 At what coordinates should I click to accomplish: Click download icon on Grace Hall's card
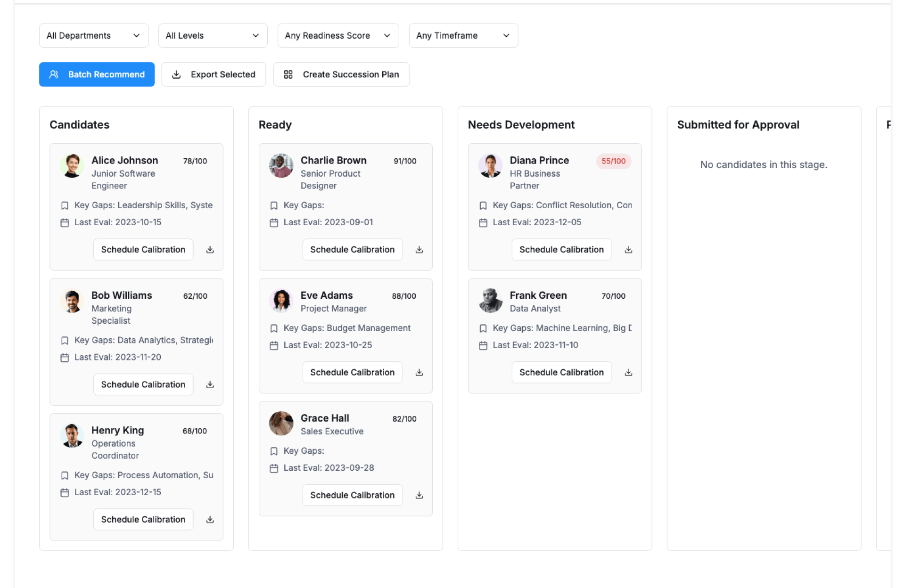click(419, 495)
